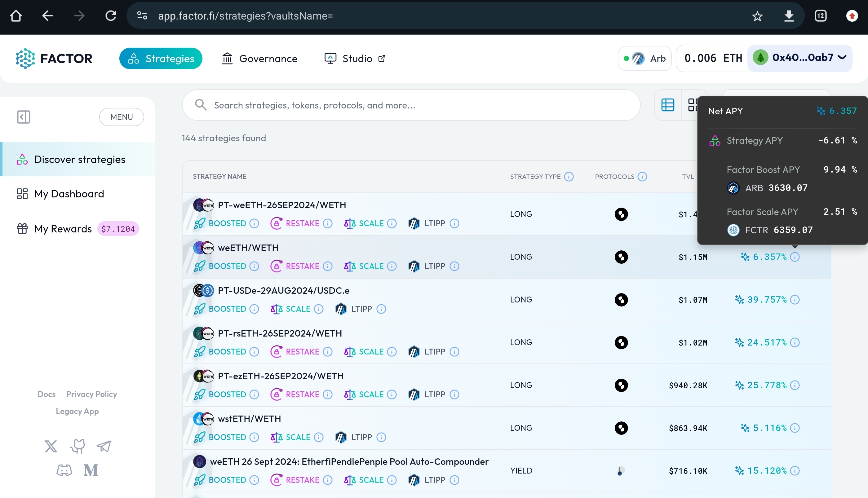Open Factor X (Twitter) social link
Viewport: 868px width, 498px height.
pyautogui.click(x=51, y=446)
